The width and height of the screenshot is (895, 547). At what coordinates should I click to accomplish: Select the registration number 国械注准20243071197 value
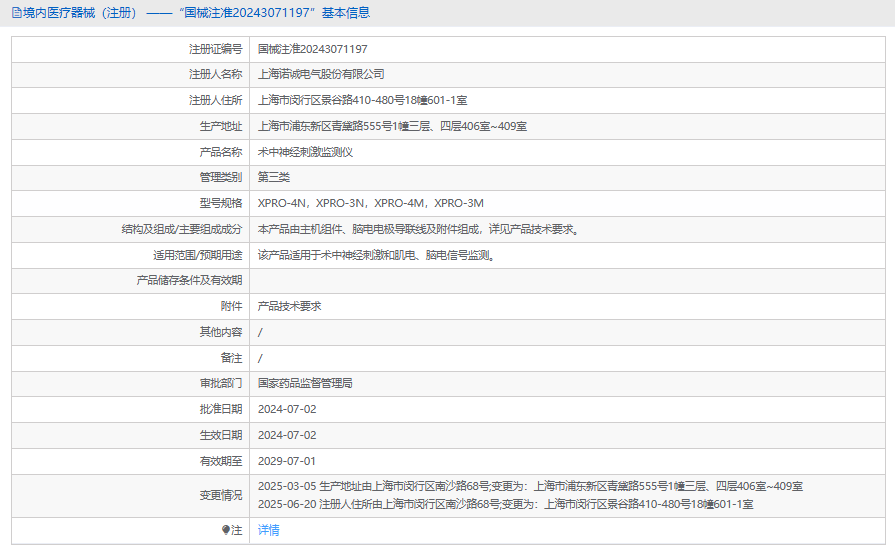tap(312, 49)
